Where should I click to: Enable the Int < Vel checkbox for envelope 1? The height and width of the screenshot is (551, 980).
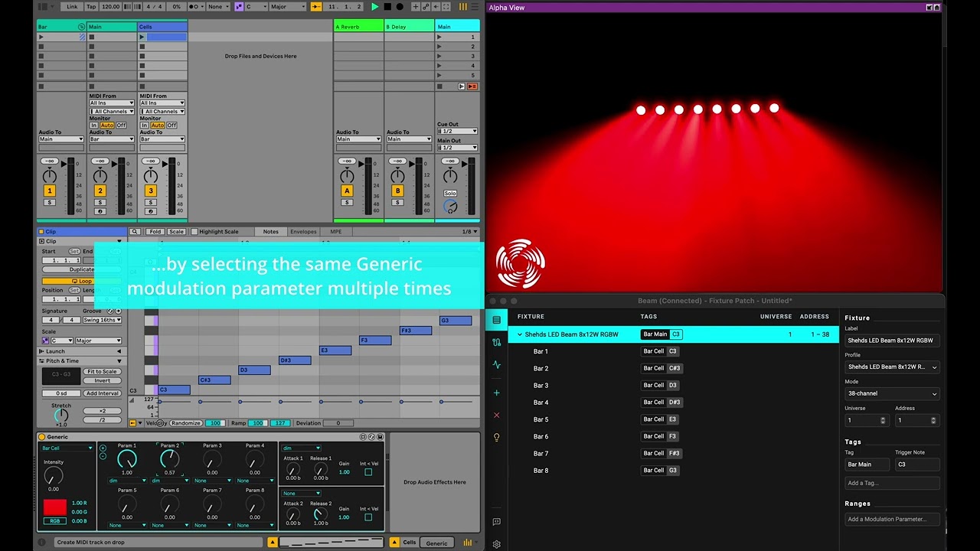tap(368, 472)
